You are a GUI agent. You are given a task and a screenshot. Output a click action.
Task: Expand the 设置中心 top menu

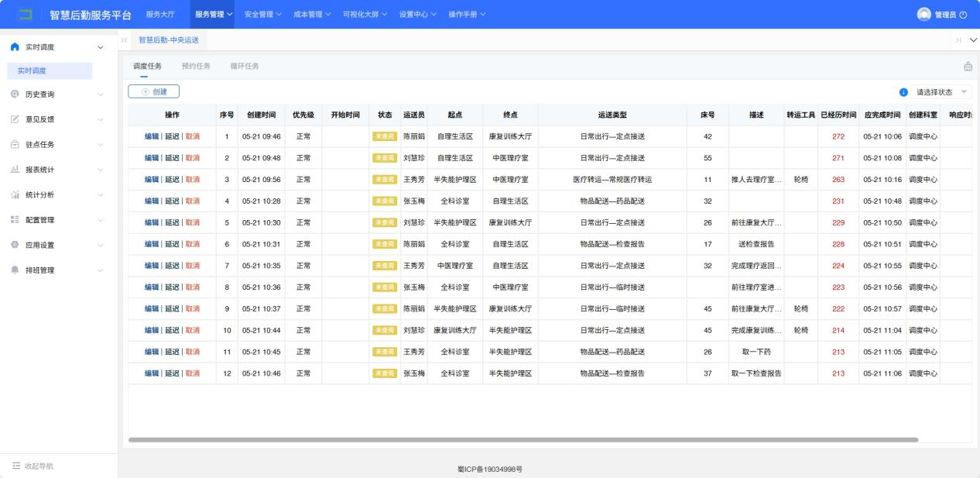[x=418, y=15]
